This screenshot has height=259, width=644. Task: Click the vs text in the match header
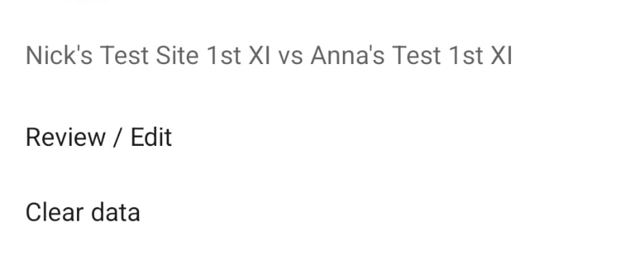pos(290,57)
